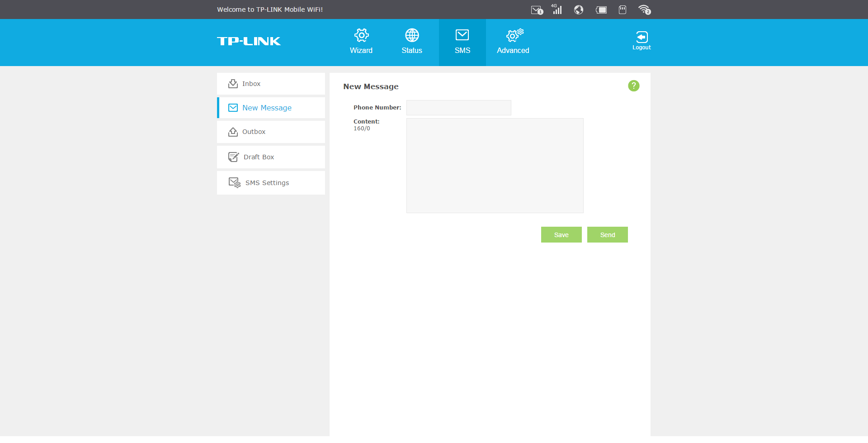Open the Draft Box
This screenshot has height=443, width=868.
click(271, 157)
